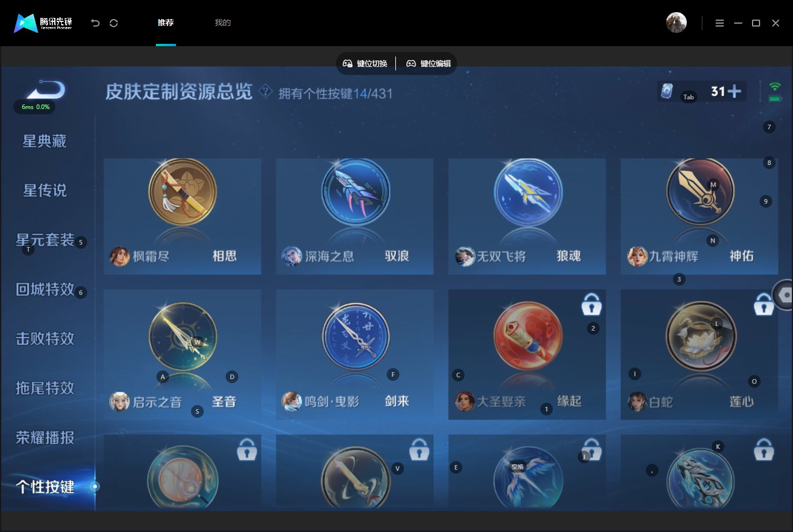Click the lock icon on 莲心 card
The image size is (793, 532).
point(764,304)
